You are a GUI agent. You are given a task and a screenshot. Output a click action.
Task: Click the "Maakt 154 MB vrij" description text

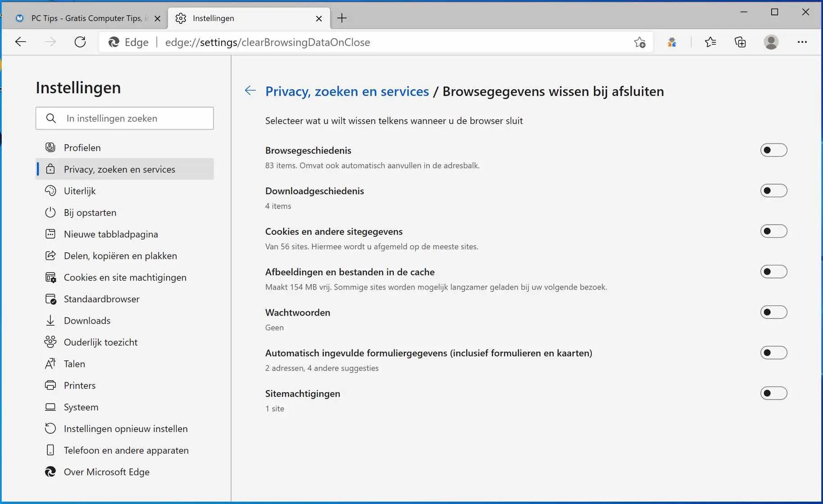436,287
